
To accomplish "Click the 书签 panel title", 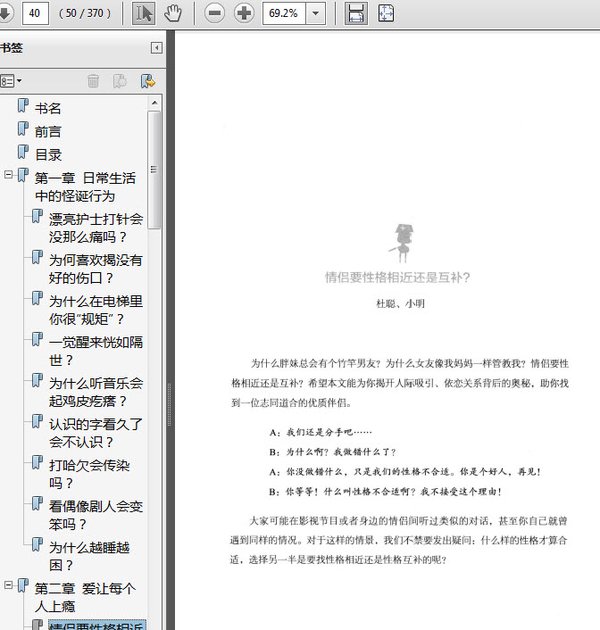I will coord(11,48).
